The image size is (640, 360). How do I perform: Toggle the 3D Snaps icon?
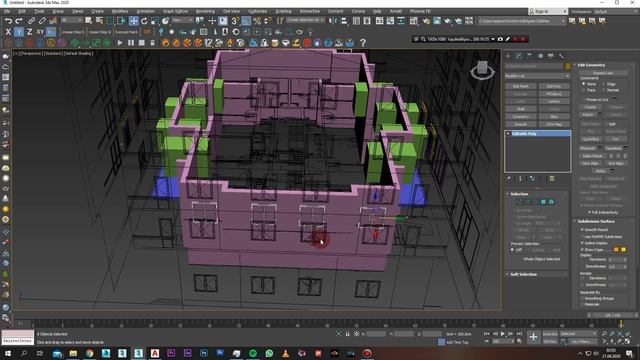(x=235, y=20)
